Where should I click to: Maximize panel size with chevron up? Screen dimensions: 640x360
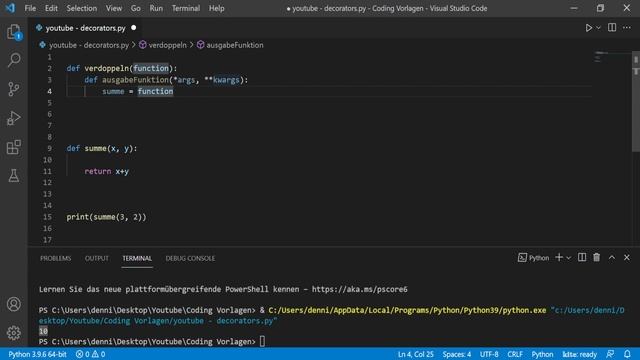[612, 258]
